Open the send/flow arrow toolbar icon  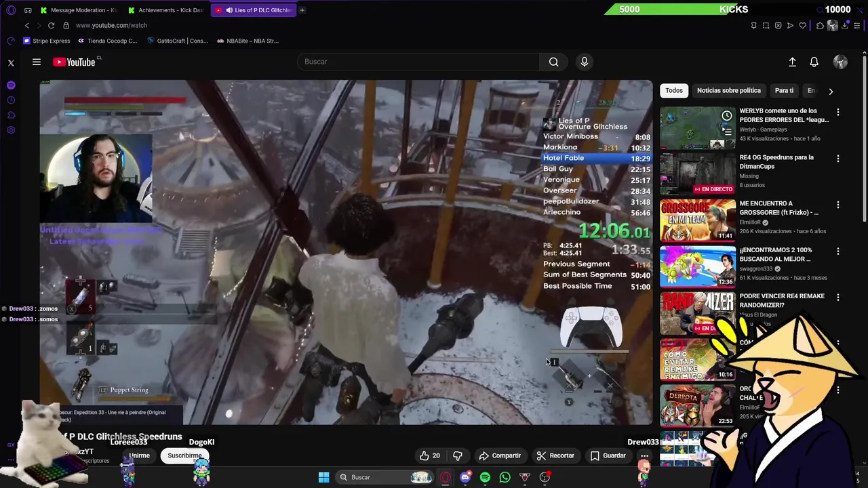(x=790, y=26)
